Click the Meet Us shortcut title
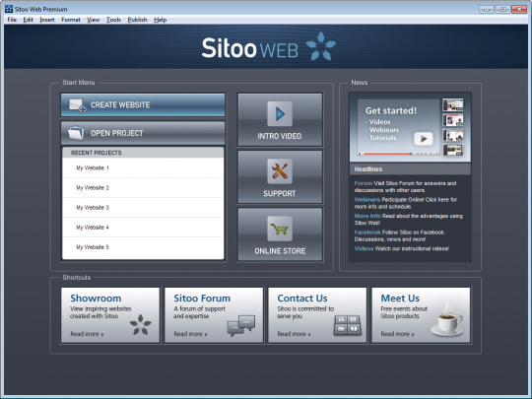Viewport: 532px width, 399px height. pyautogui.click(x=400, y=299)
